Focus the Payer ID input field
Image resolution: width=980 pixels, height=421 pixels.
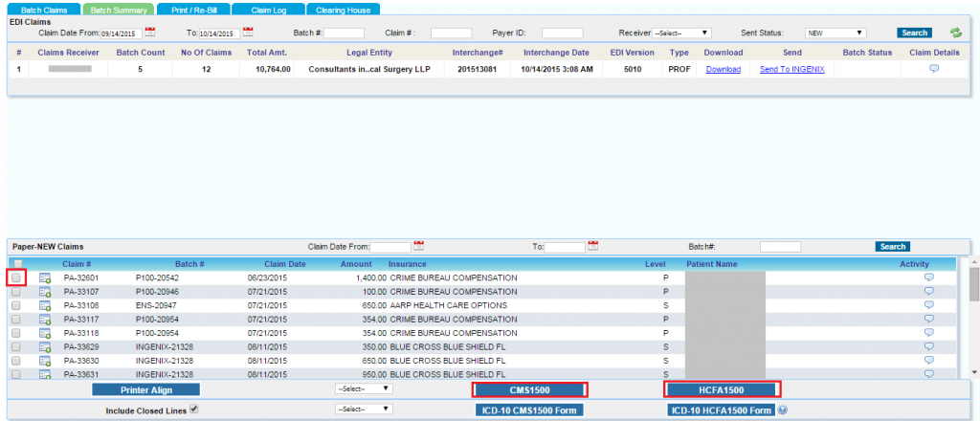[563, 33]
